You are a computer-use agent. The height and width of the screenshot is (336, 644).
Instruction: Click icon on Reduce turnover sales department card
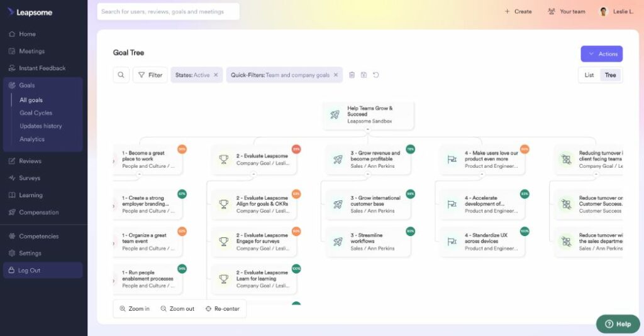567,242
